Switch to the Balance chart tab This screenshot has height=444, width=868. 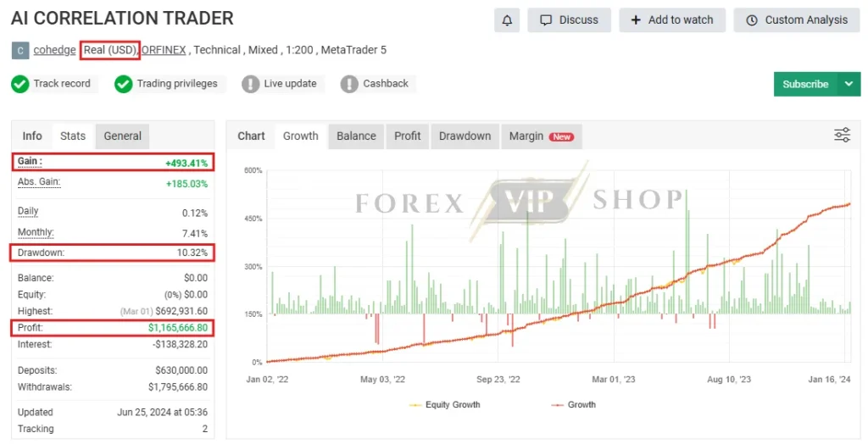(x=356, y=136)
